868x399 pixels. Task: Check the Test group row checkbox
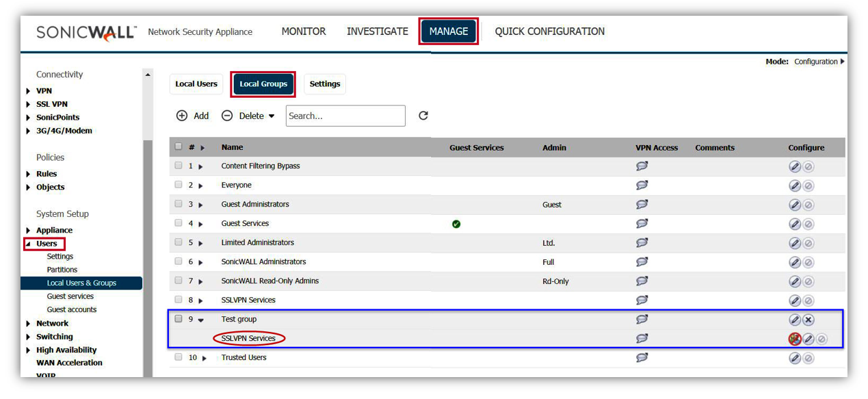[179, 319]
